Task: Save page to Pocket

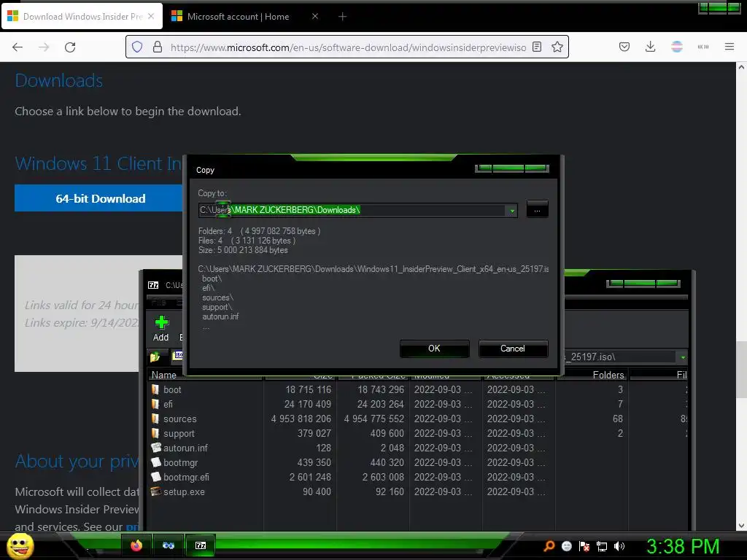Action: pyautogui.click(x=624, y=47)
